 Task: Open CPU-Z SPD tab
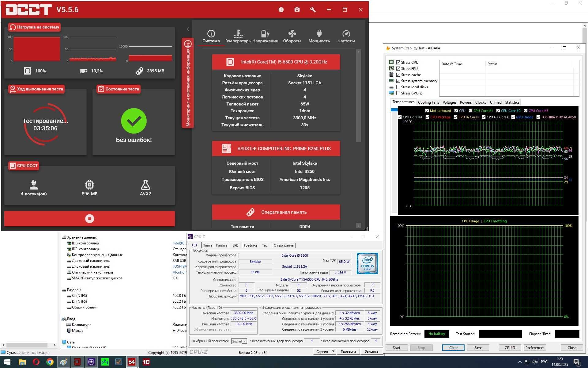[x=235, y=245]
